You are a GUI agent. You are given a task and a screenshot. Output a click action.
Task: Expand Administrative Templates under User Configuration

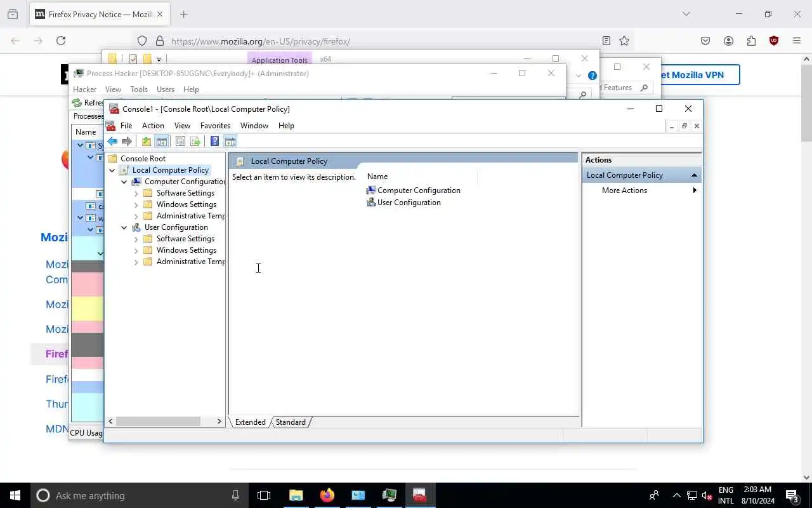tap(136, 262)
